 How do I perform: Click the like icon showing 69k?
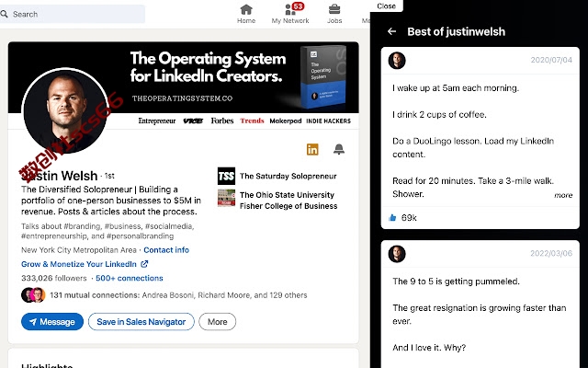(x=392, y=218)
